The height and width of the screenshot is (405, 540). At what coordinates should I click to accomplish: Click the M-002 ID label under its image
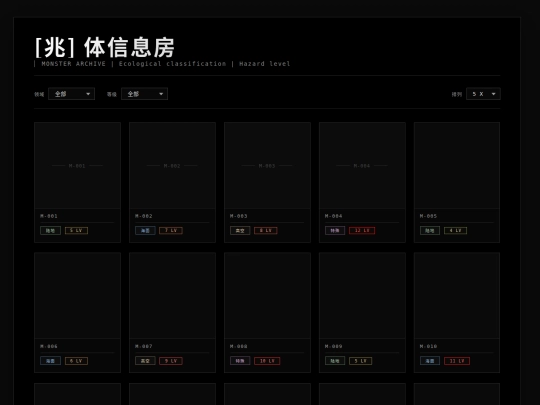pos(144,216)
